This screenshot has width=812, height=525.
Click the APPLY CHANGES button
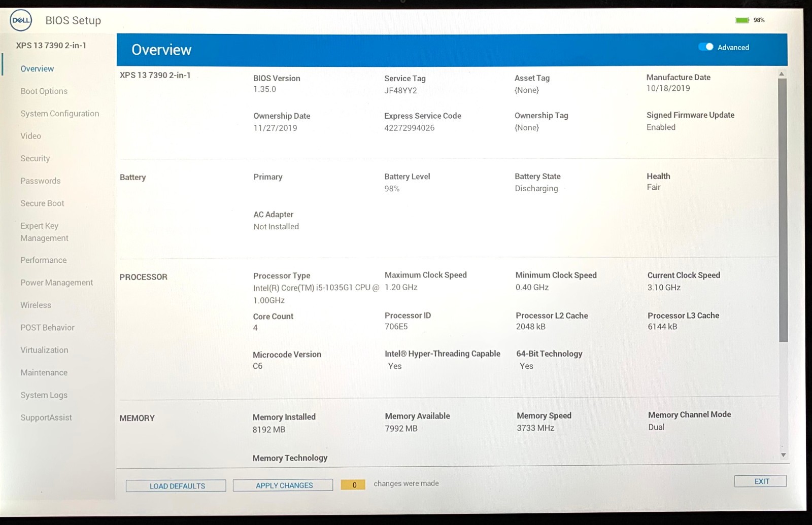click(x=283, y=485)
